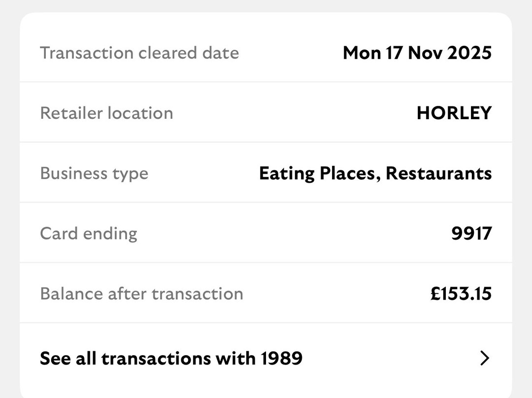Click the £153.15 balance amount
532x398 pixels.
pyautogui.click(x=461, y=294)
